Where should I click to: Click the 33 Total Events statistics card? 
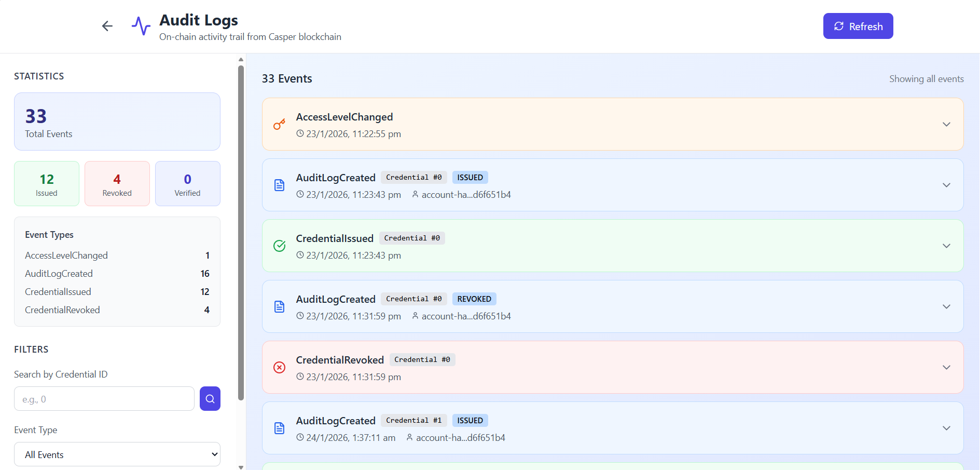pyautogui.click(x=117, y=122)
